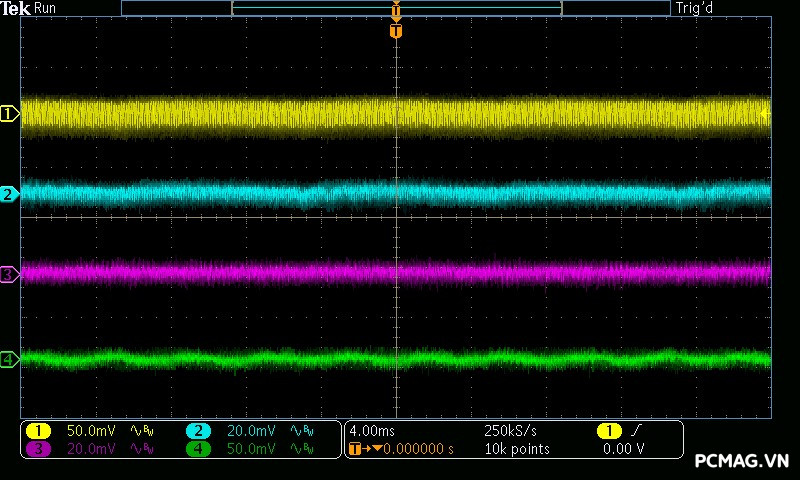Click the channel 4 green ground marker
800x480 pixels.
[x=9, y=359]
